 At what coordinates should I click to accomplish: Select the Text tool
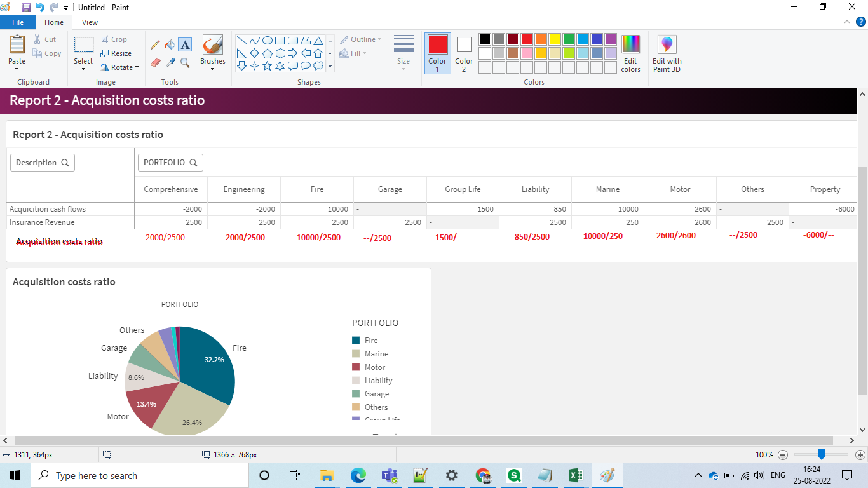coord(185,45)
